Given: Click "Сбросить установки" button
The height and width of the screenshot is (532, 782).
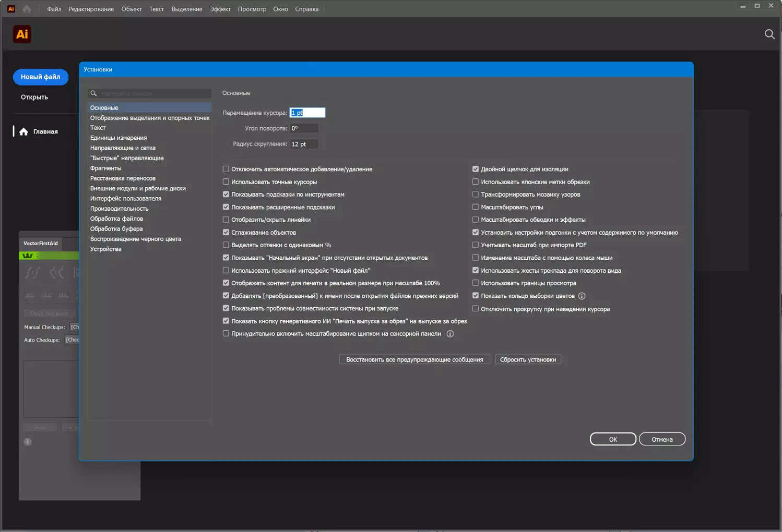Looking at the screenshot, I should coord(528,359).
